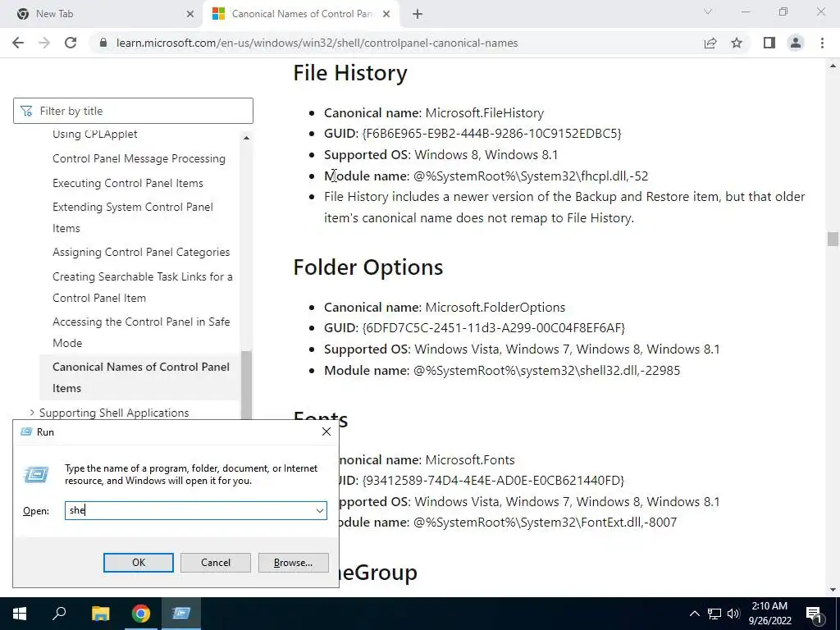
Task: Close the New Tab tab
Action: tap(189, 14)
